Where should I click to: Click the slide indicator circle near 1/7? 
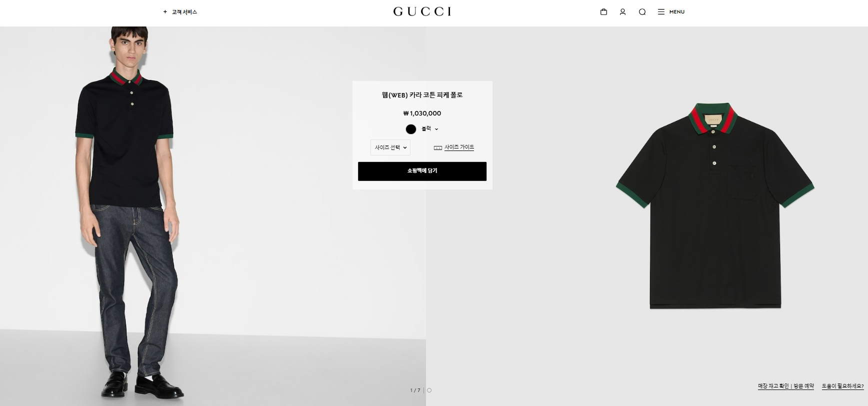[x=429, y=390]
